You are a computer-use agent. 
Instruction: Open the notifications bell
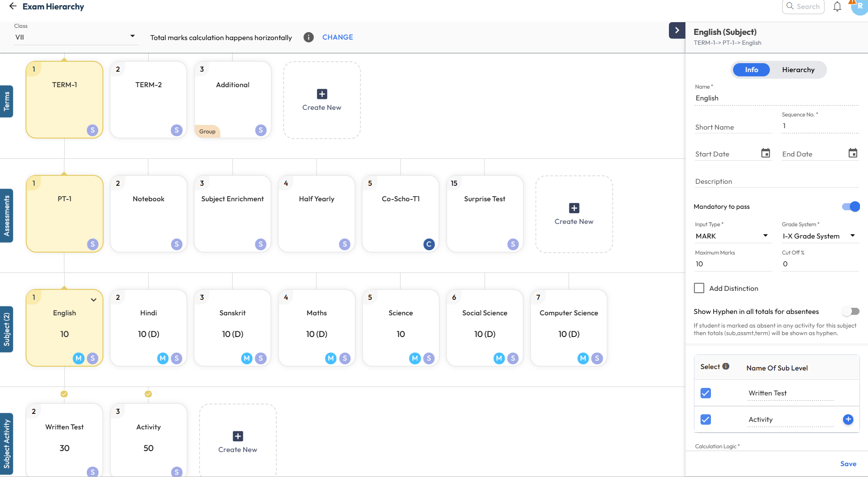pos(837,7)
